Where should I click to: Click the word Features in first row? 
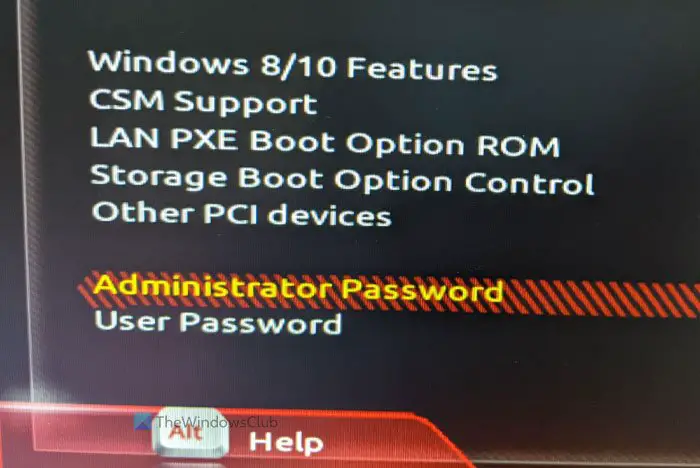coord(422,68)
